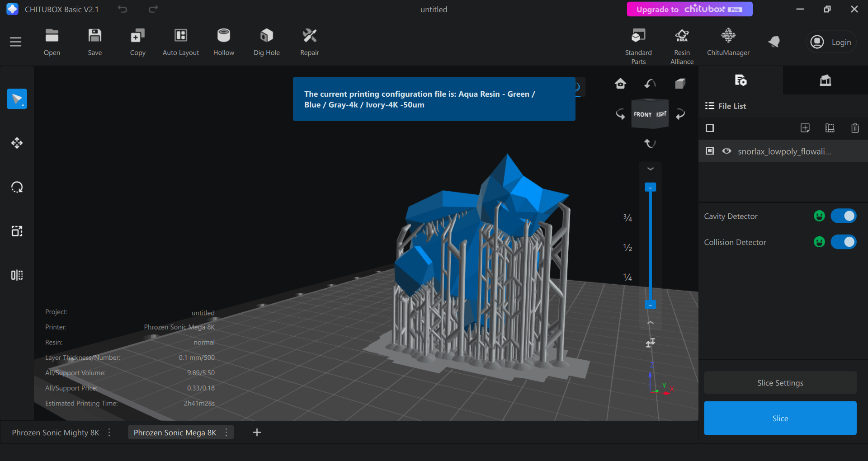Reset view with the home icon
The image size is (868, 461).
pos(620,84)
